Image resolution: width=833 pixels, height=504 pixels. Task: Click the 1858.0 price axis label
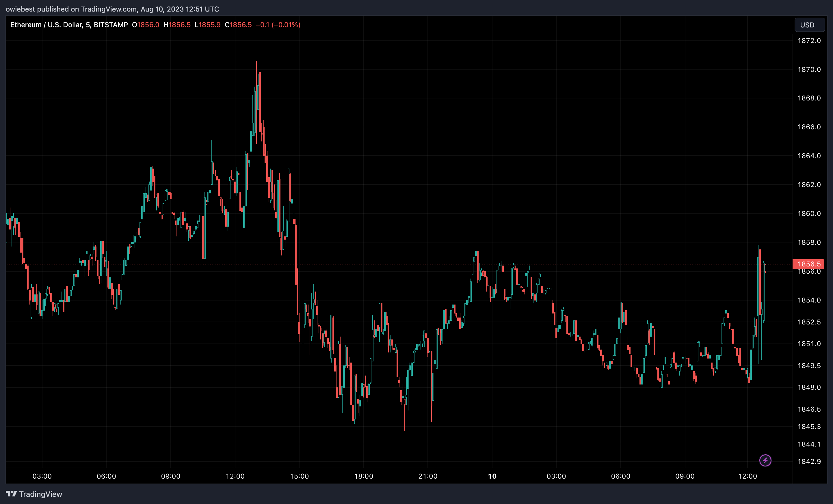(x=809, y=242)
